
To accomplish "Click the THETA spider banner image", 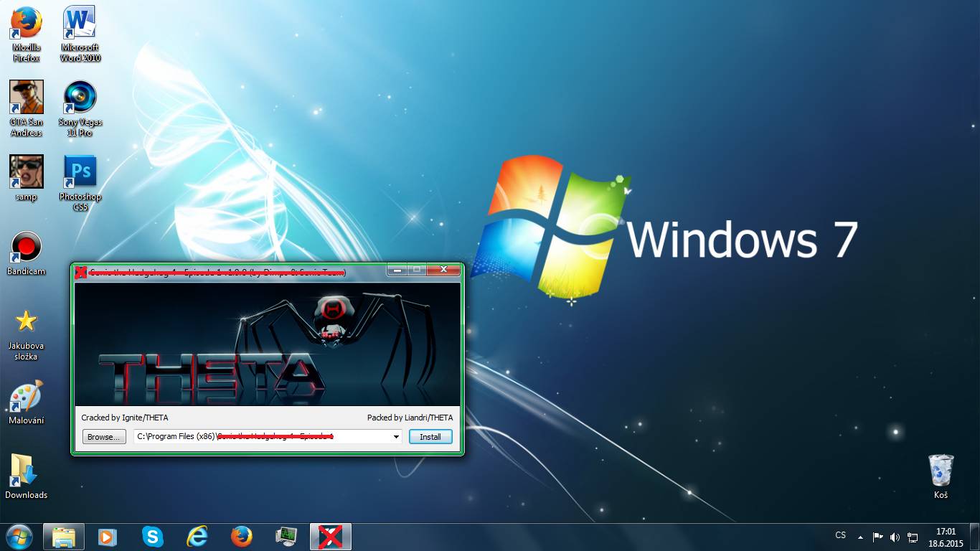I will coord(268,343).
